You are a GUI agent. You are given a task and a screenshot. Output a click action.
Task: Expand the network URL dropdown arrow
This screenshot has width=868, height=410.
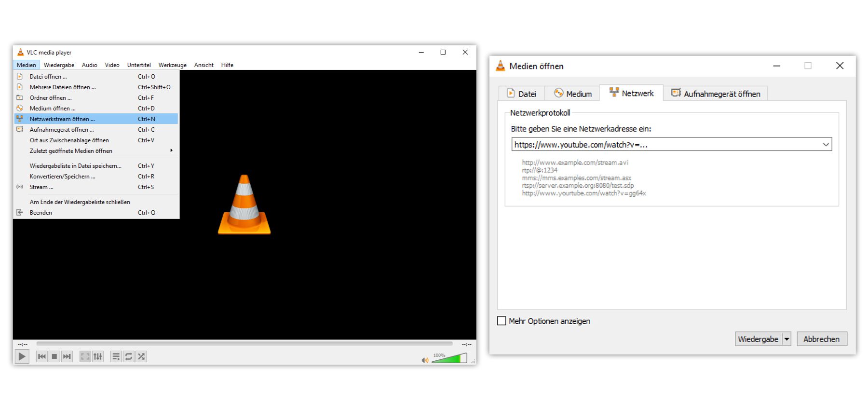click(x=826, y=144)
